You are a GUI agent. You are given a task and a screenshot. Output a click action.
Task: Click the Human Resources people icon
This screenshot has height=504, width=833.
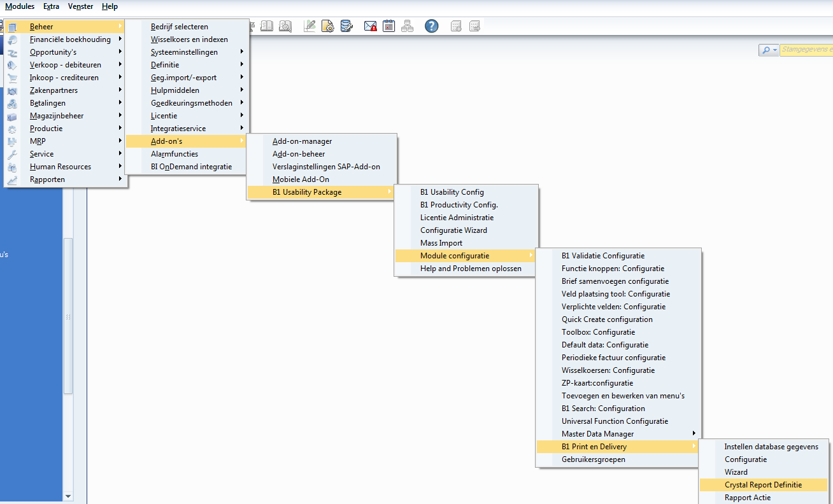(x=12, y=167)
